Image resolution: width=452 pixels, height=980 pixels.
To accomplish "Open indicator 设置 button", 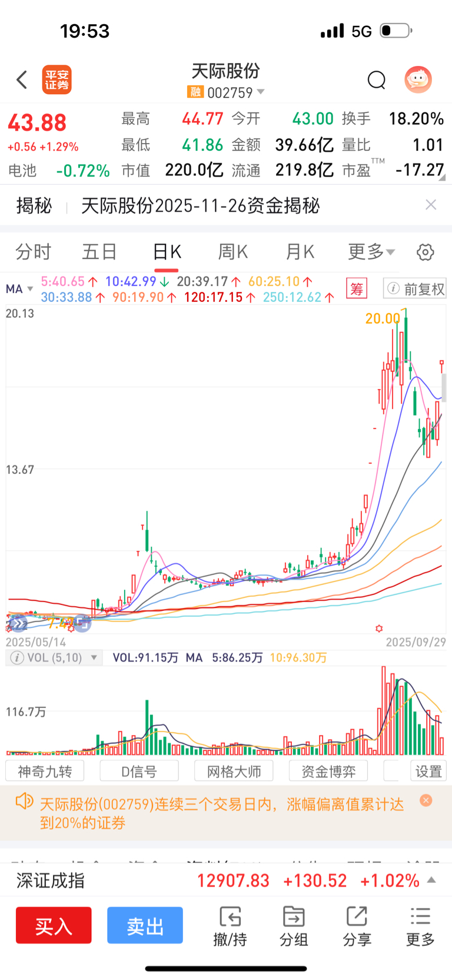I will tap(428, 771).
